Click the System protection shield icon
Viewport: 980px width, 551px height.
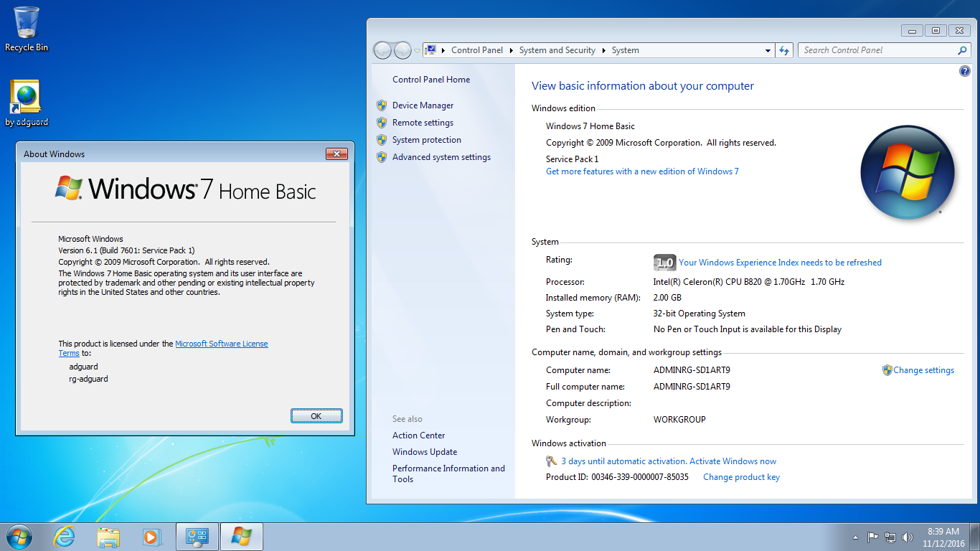click(382, 140)
